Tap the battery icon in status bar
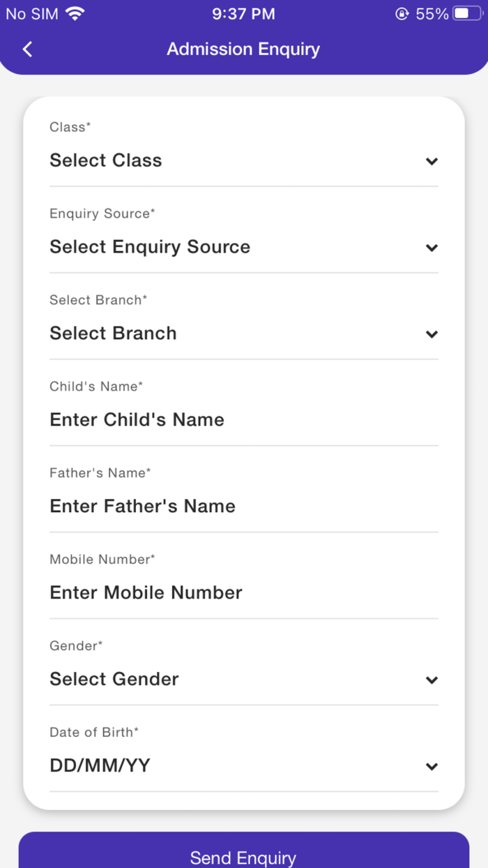 click(467, 14)
